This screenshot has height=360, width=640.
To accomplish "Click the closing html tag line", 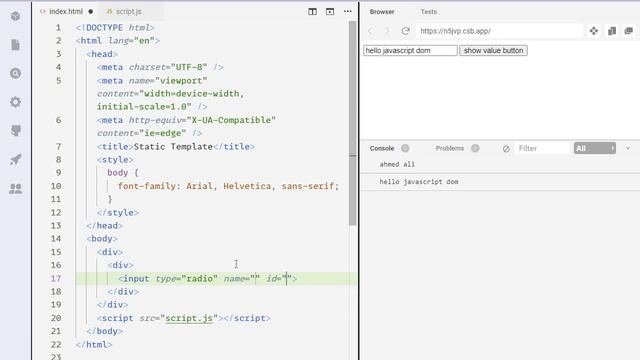I will coord(93,344).
